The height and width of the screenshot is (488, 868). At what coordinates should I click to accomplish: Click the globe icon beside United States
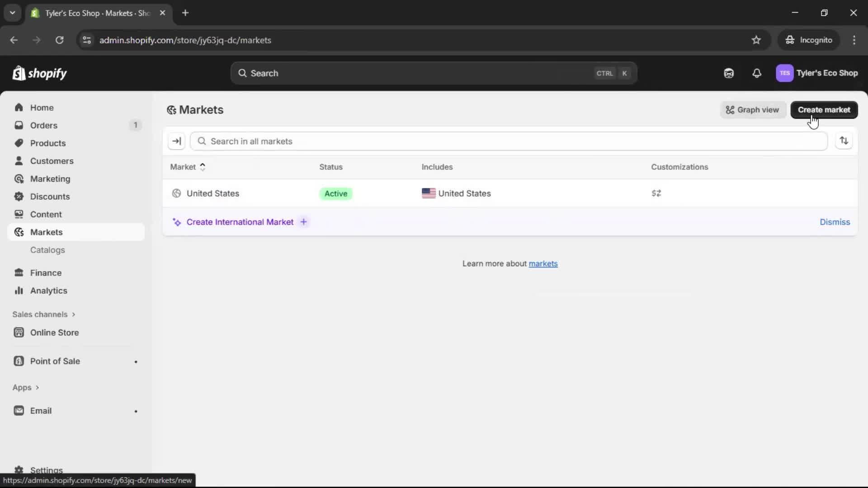click(176, 193)
